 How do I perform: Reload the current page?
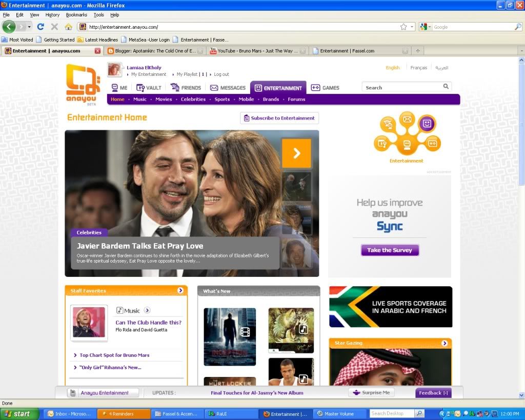41,27
